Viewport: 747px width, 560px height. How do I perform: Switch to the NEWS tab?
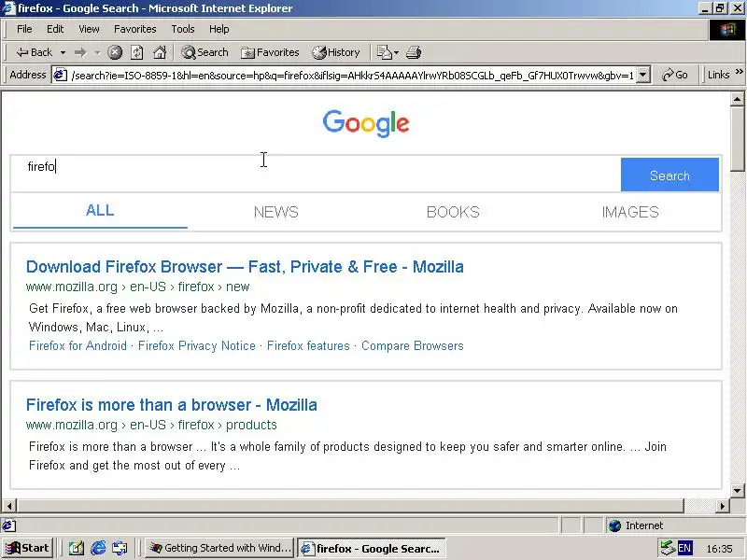pos(275,212)
